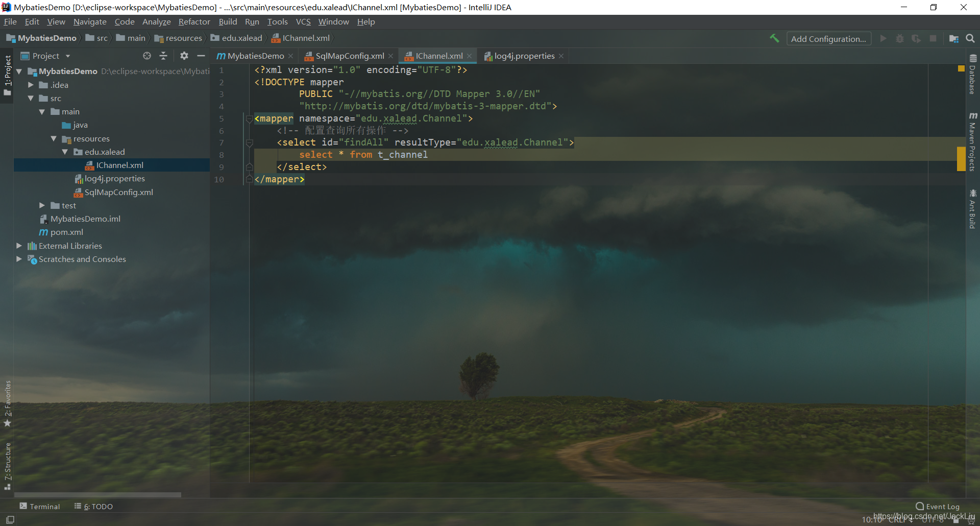The height and width of the screenshot is (526, 980).
Task: Click the Run with Coverage icon
Action: [916, 38]
